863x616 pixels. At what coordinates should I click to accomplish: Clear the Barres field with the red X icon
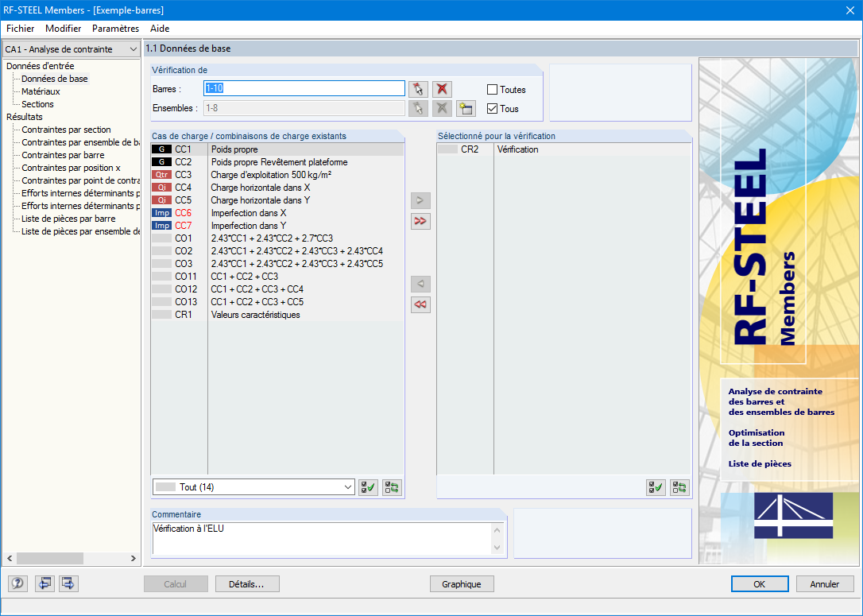[441, 89]
